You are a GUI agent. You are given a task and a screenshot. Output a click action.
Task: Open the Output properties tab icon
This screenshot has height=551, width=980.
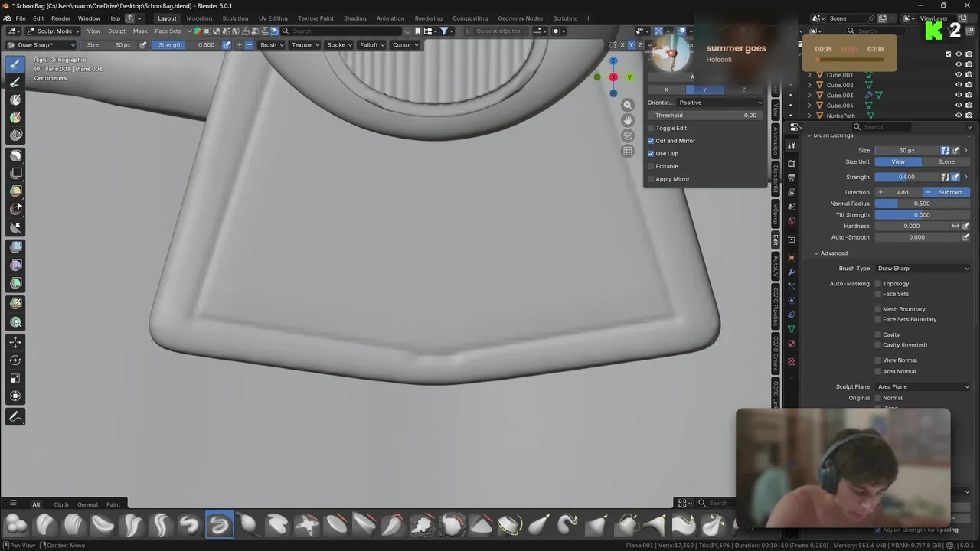click(792, 178)
